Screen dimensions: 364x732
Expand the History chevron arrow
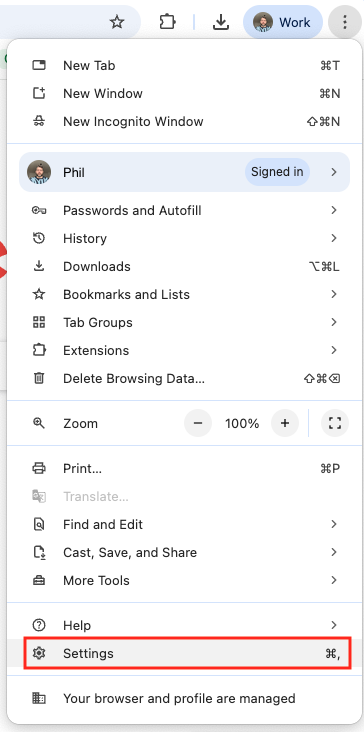tap(334, 239)
